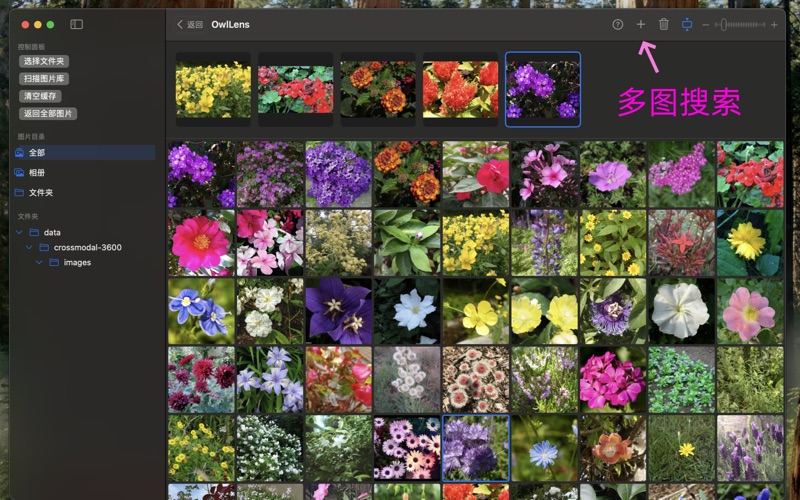Screen dimensions: 800x500
Task: Go back using the 返回 button
Action: tap(189, 24)
